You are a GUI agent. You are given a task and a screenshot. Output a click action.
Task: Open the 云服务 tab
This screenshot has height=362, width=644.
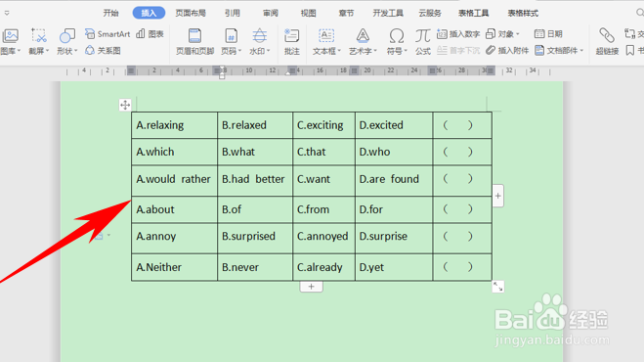[x=430, y=13]
